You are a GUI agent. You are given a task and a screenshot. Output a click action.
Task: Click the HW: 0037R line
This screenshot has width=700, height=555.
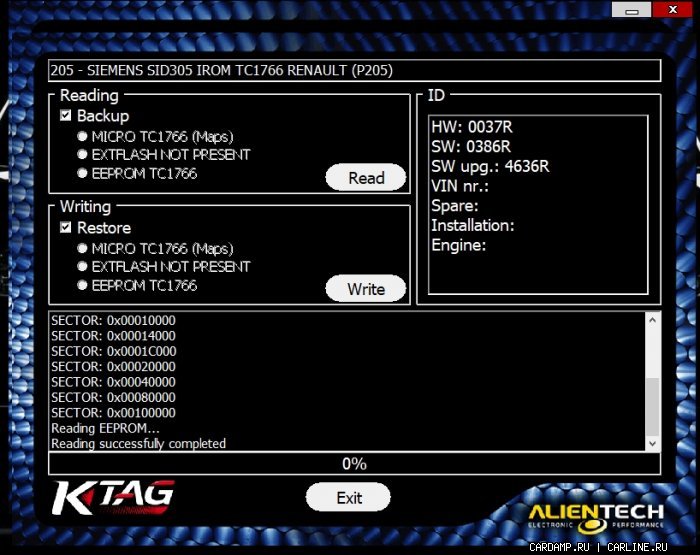coord(472,127)
